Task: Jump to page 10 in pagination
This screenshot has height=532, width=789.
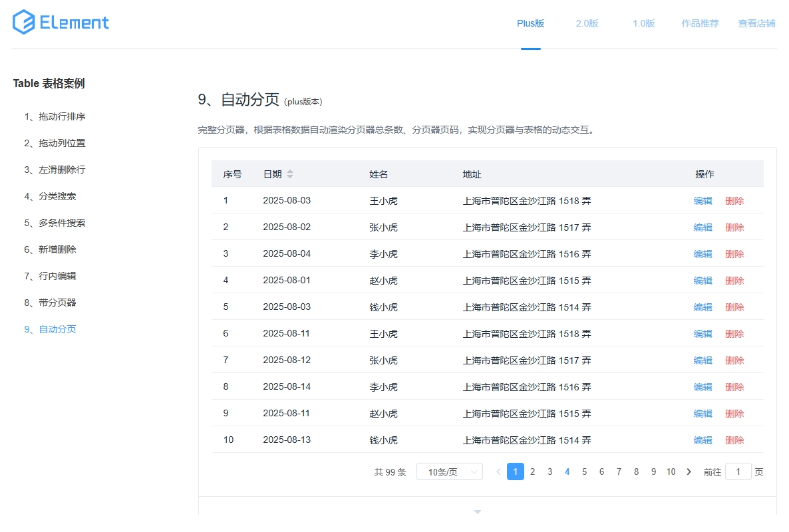Action: coord(671,472)
